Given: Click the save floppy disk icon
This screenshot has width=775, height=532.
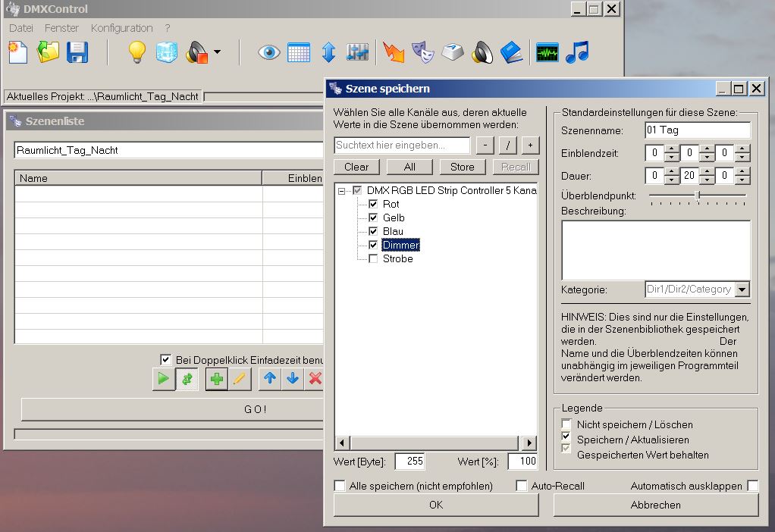Looking at the screenshot, I should 77,52.
